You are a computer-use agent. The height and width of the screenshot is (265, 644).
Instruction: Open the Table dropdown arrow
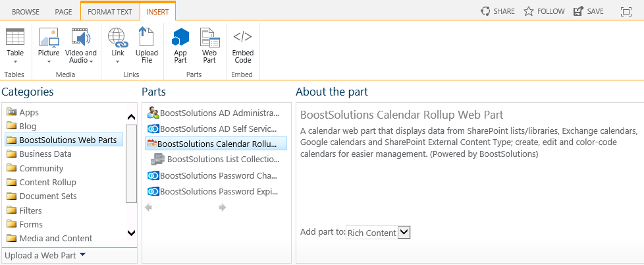tap(15, 61)
